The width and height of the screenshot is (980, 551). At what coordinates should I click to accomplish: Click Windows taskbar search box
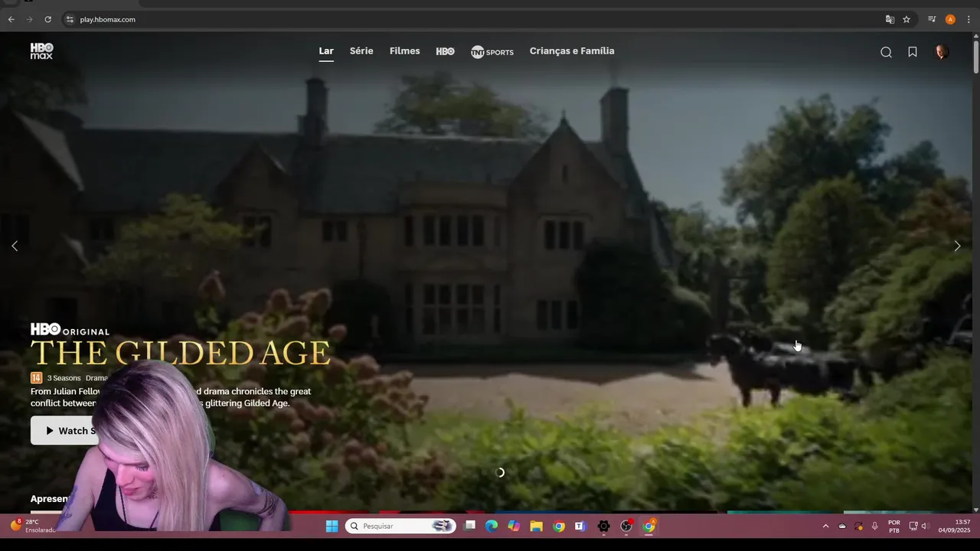400,526
